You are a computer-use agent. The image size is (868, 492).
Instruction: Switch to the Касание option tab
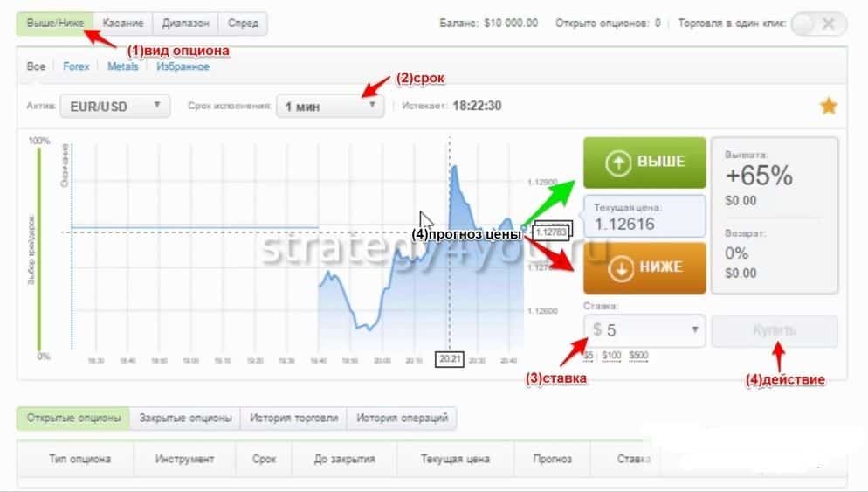click(123, 24)
